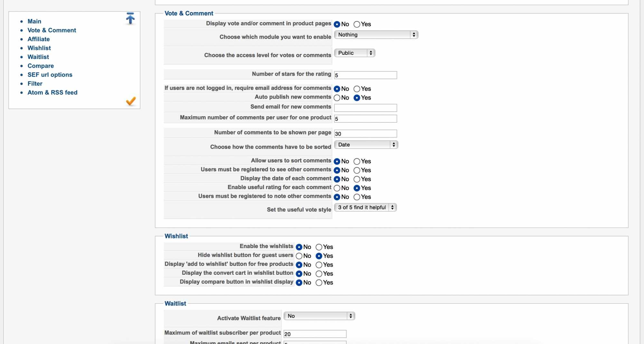644x344 pixels.
Task: Click the comments shown per page field
Action: point(365,134)
